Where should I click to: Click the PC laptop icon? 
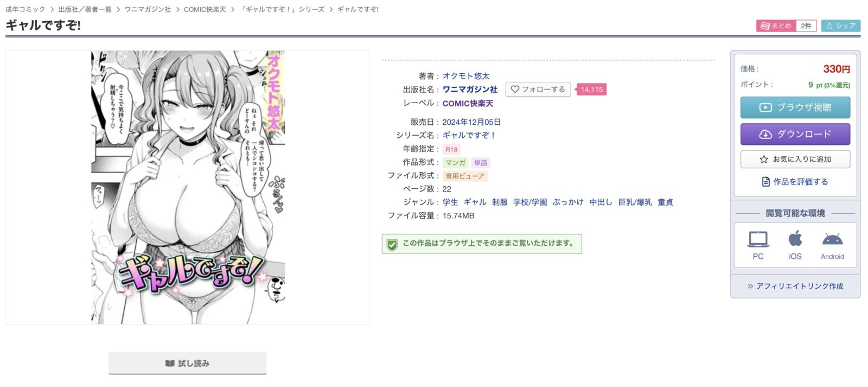click(x=758, y=239)
